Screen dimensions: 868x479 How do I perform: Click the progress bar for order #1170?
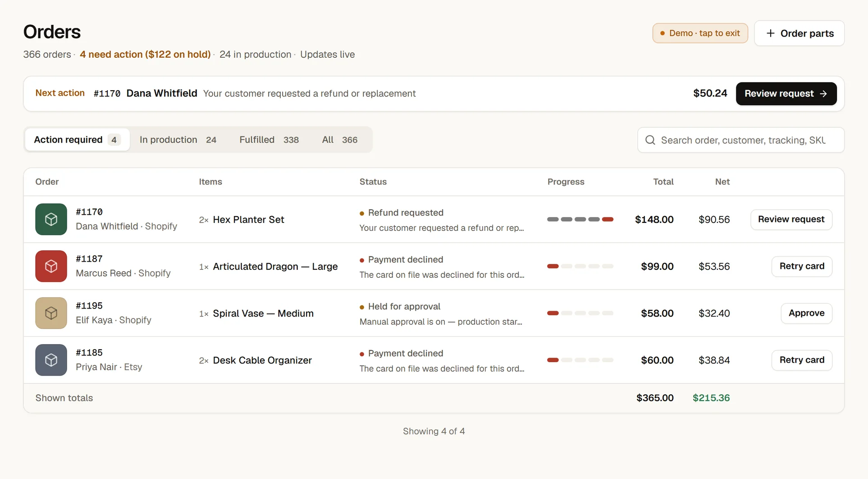tap(580, 220)
